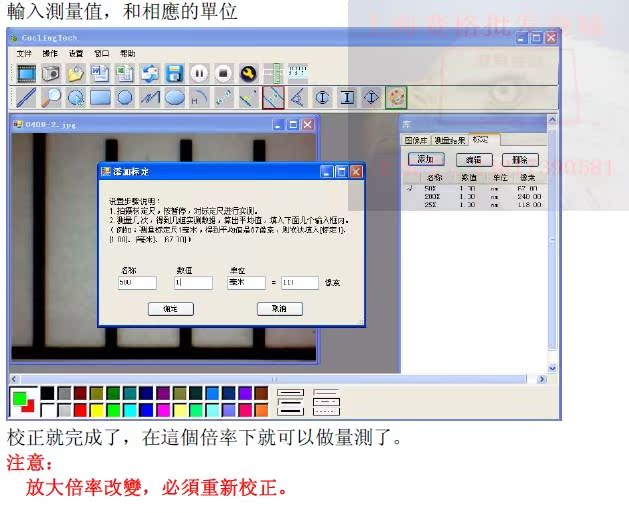
Task: Stop the live video feed
Action: click(x=223, y=73)
